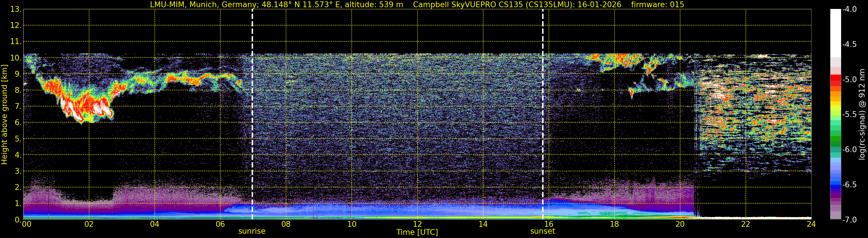Viewport: 868px width, 238px height.
Task: Click the "3." height axis tick label
Action: 18,171
